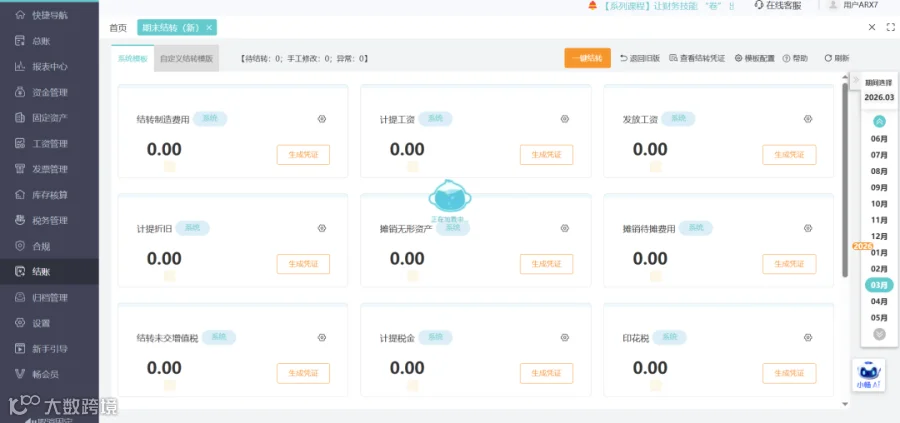Open settings gear on 发放工资 card

808,119
